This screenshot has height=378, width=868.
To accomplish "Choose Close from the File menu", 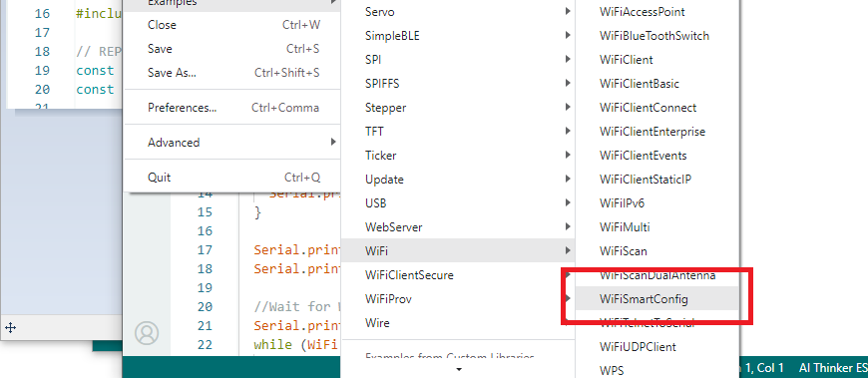I will 231,25.
